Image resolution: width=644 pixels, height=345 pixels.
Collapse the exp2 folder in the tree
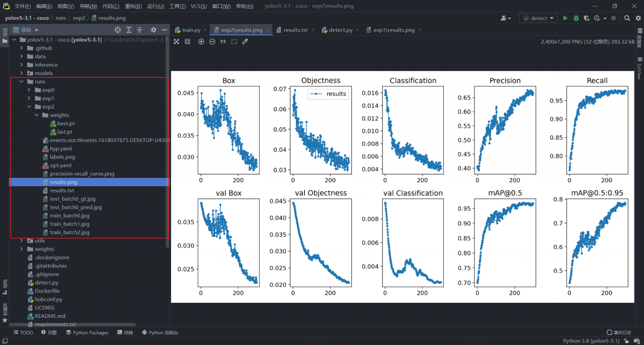(29, 107)
